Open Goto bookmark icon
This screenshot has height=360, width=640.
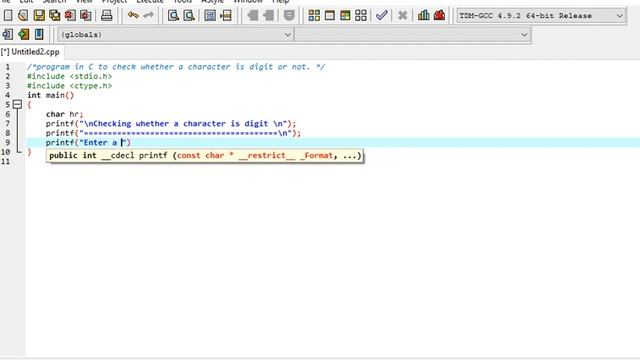[x=39, y=34]
